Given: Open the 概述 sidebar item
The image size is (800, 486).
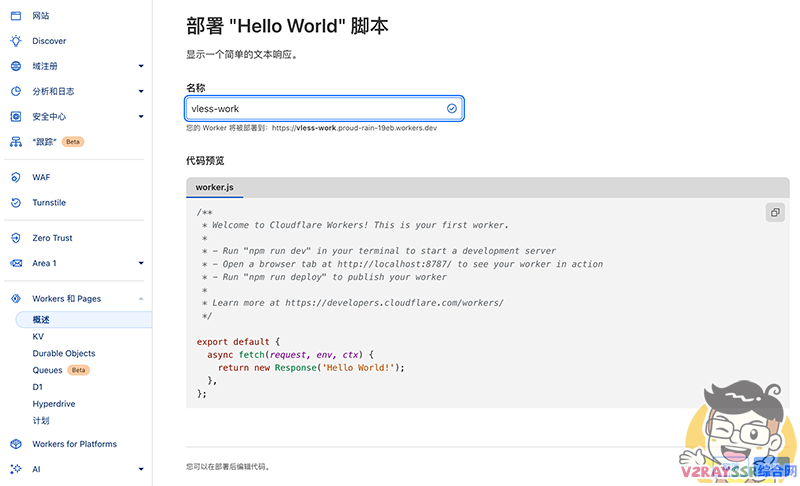Looking at the screenshot, I should [41, 320].
